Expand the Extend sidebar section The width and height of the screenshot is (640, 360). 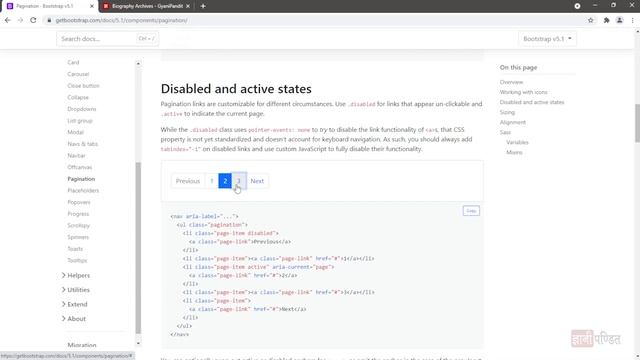tap(75, 304)
